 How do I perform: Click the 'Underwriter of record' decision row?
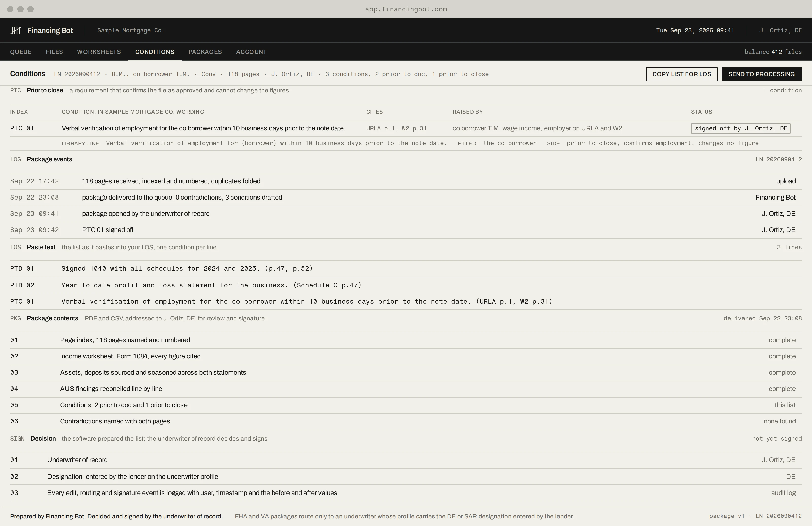click(406, 460)
